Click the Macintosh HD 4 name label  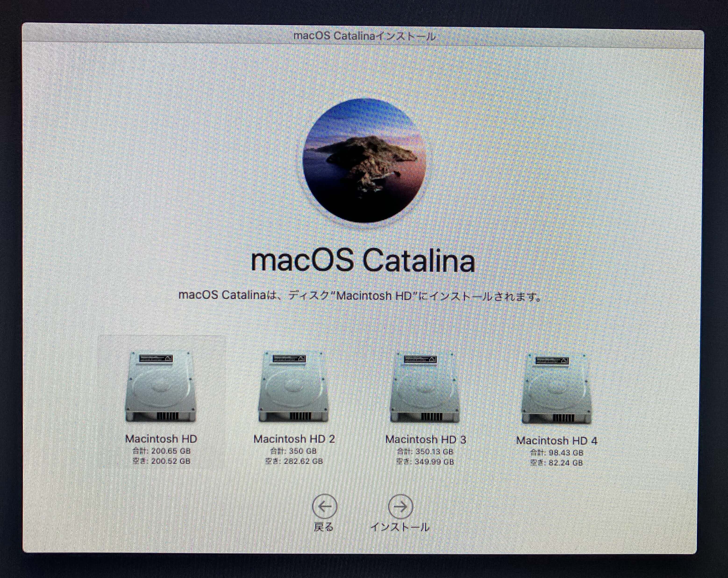coord(557,441)
